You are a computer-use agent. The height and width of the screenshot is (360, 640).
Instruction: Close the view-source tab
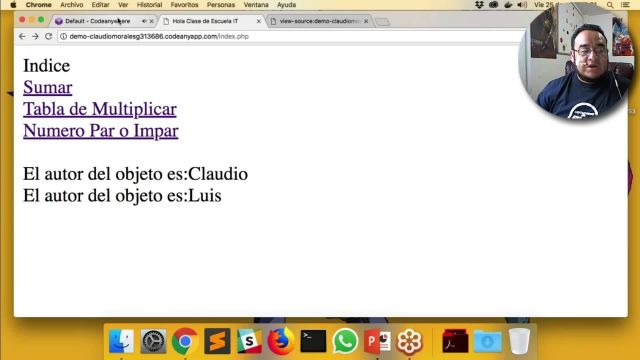(366, 21)
